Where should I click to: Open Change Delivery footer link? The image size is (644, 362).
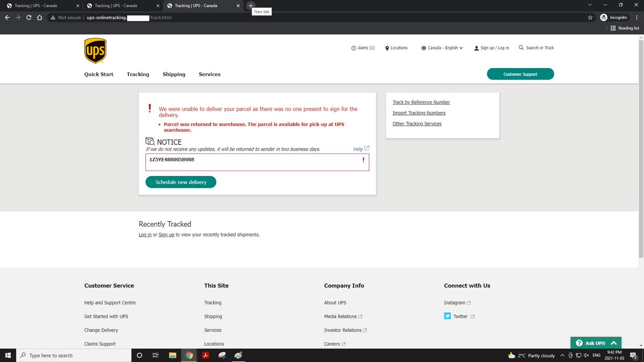[x=101, y=330]
